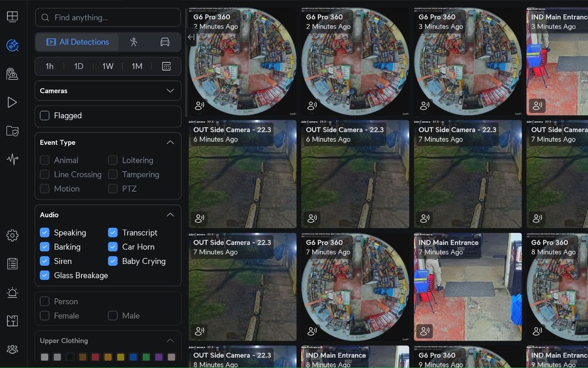Image resolution: width=588 pixels, height=368 pixels.
Task: Pick the black upper clothing swatch
Action: 70,357
